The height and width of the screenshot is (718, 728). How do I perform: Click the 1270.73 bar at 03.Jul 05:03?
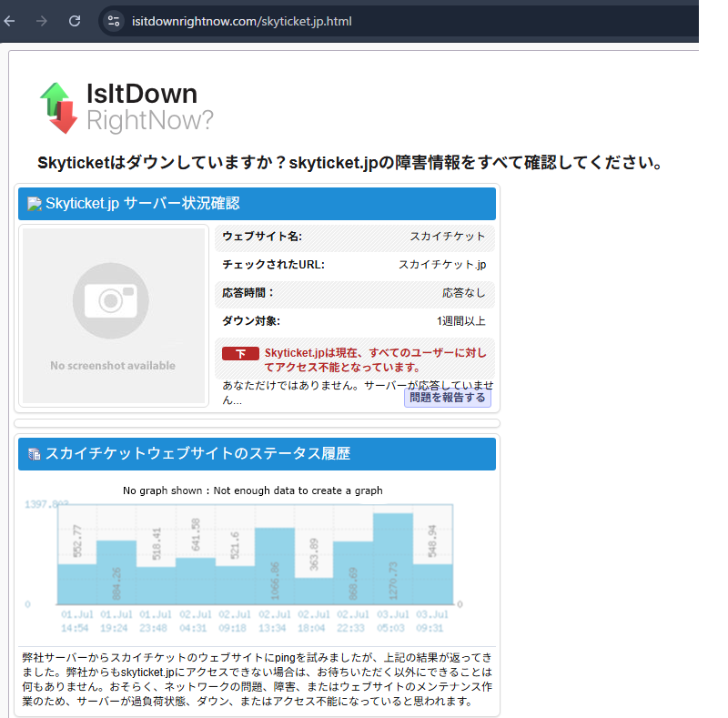point(393,559)
